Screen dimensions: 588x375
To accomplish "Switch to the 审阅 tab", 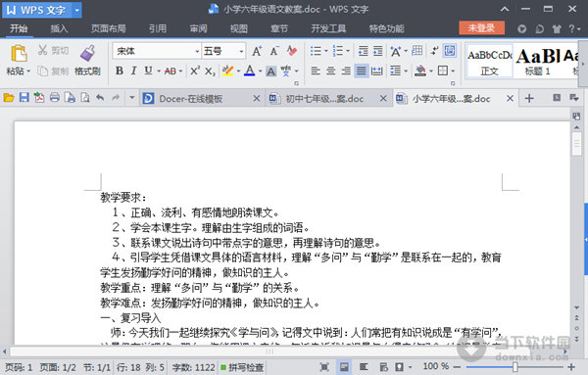I will tap(198, 28).
